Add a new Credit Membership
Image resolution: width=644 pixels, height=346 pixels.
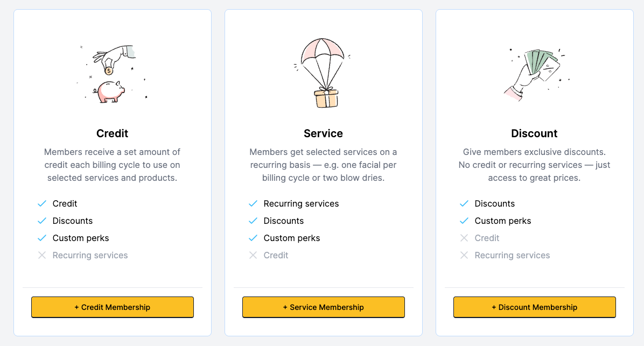pyautogui.click(x=113, y=307)
